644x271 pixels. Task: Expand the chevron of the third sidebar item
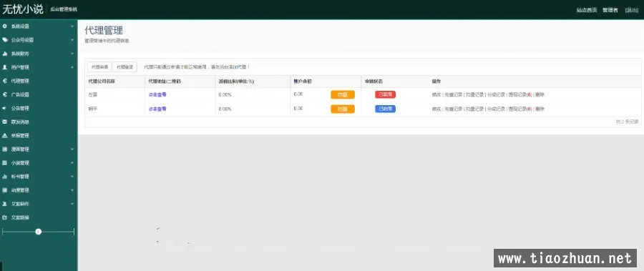(72, 54)
